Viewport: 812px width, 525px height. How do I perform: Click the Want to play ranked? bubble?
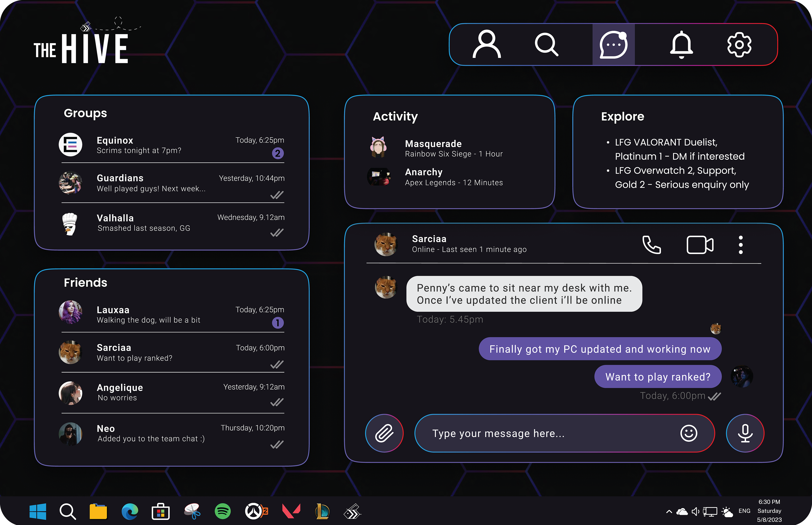pos(658,376)
